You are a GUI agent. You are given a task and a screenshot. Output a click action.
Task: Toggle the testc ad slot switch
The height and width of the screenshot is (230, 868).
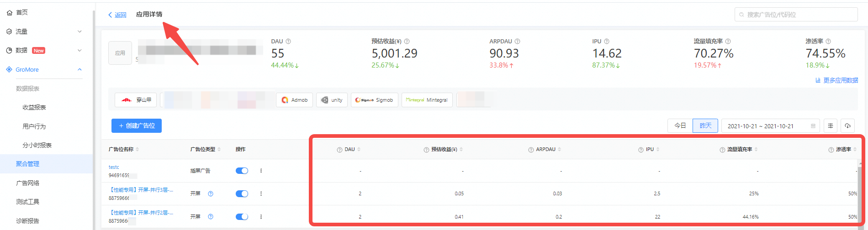[242, 171]
